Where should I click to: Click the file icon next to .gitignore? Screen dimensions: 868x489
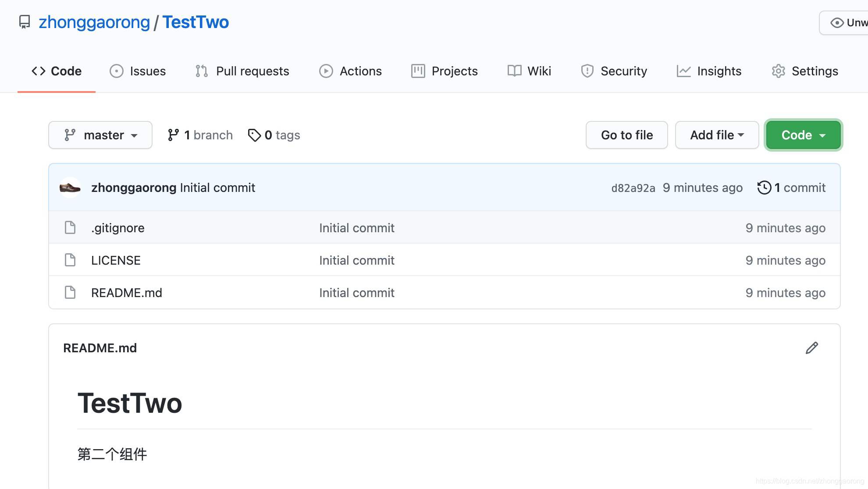click(x=70, y=228)
